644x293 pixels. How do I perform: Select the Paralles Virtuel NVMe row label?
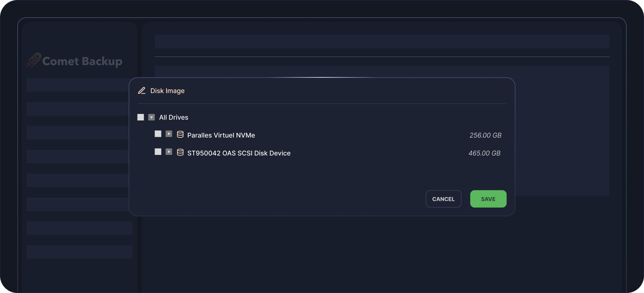[221, 135]
